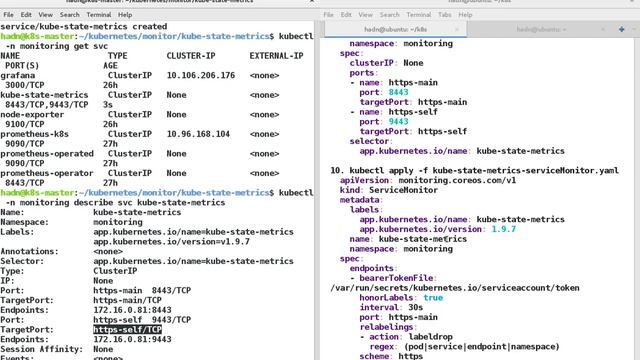Click prometheus-k8s service name
This screenshot has width=640, height=360.
pyautogui.click(x=34, y=134)
